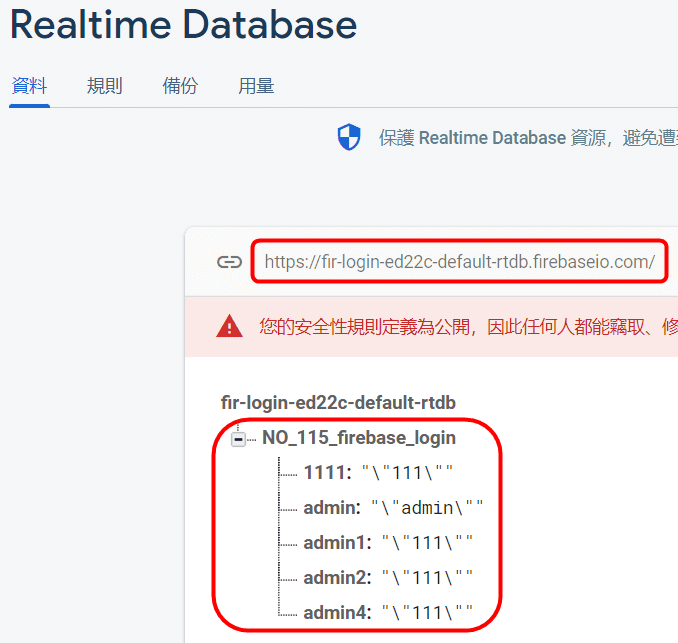The height and width of the screenshot is (643, 678).
Task: Select the fir-login-ed22c-default-rtdb root node
Action: [338, 403]
